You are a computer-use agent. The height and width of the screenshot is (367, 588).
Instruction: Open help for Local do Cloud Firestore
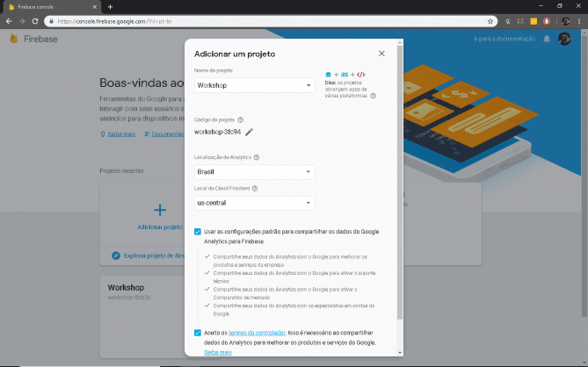click(255, 189)
